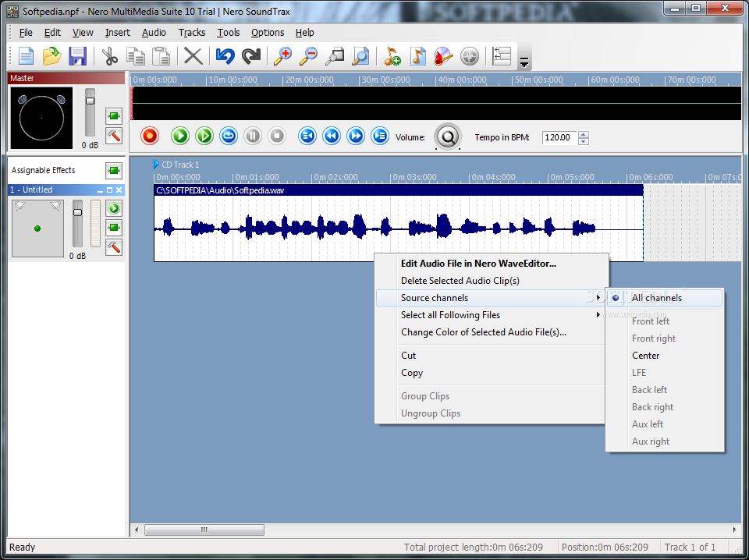Click track 1 hammer settings icon
This screenshot has width=749, height=560.
114,247
